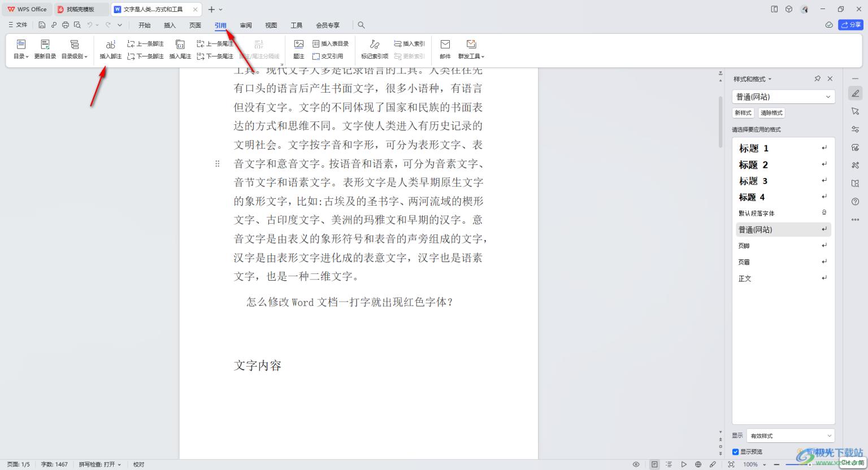The width and height of the screenshot is (868, 470).
Task: Open the more options ellipsis in right sidebar
Action: (855, 220)
